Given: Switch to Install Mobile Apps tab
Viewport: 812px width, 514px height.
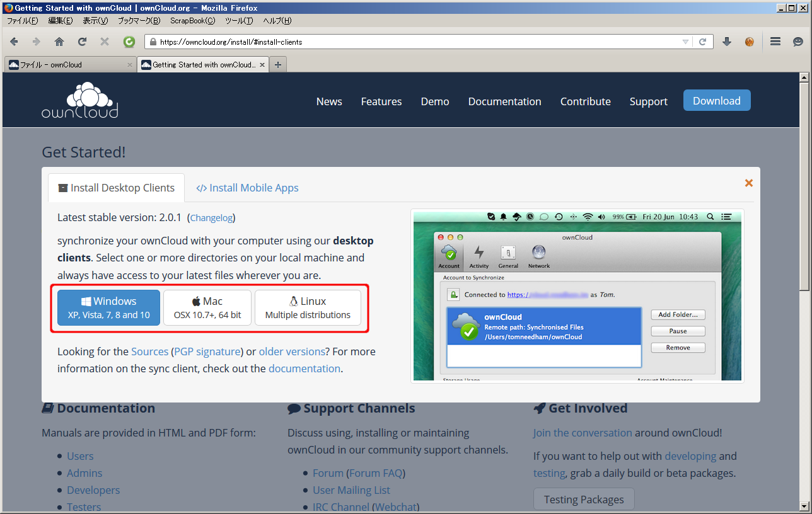Looking at the screenshot, I should [247, 188].
